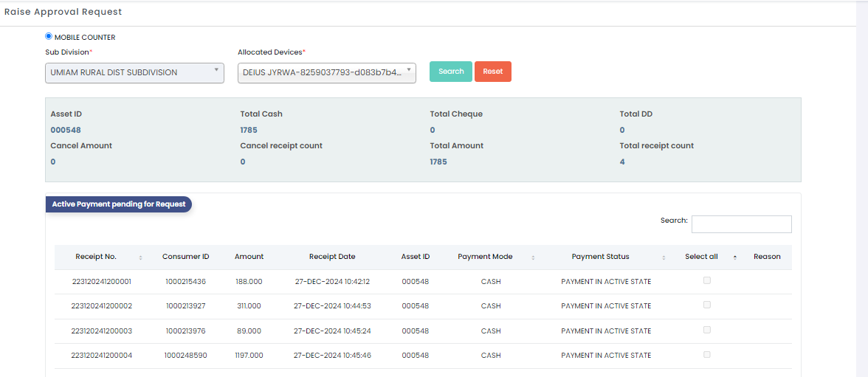Viewport: 868px width, 377px height.
Task: Click receipt date 27-DEC-2024 10:44:53
Action: tap(332, 306)
